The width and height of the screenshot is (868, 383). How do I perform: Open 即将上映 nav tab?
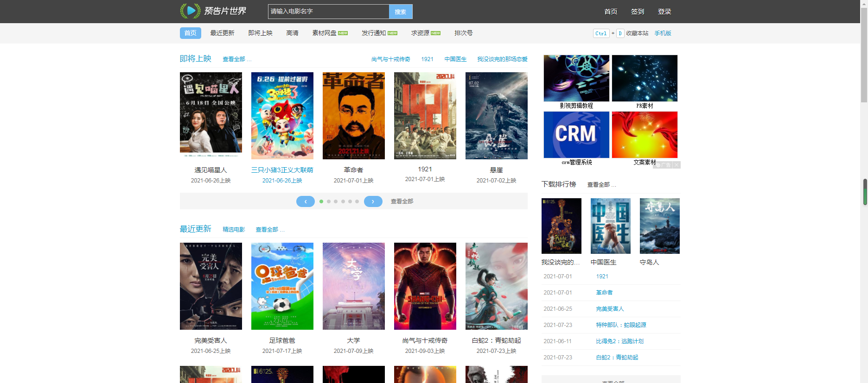click(x=260, y=33)
